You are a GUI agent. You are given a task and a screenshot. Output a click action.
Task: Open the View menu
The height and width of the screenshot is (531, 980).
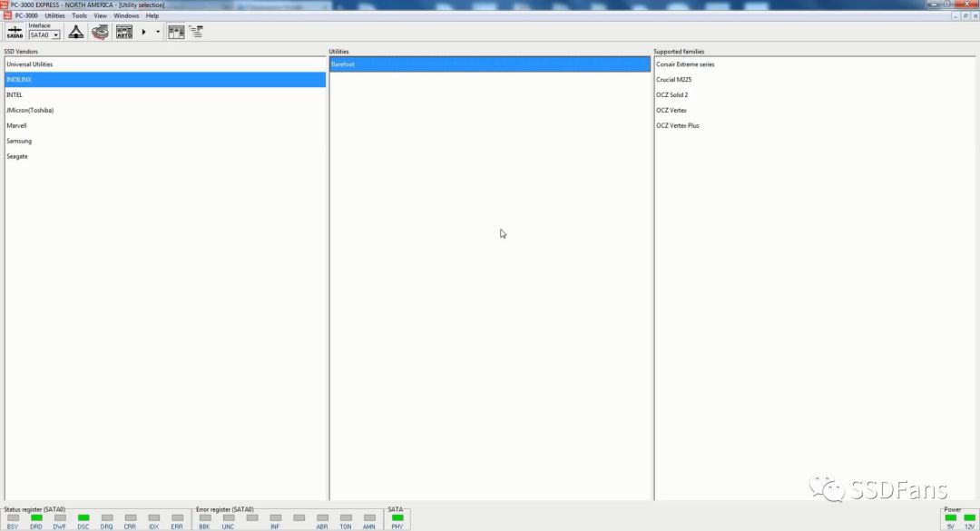coord(100,15)
